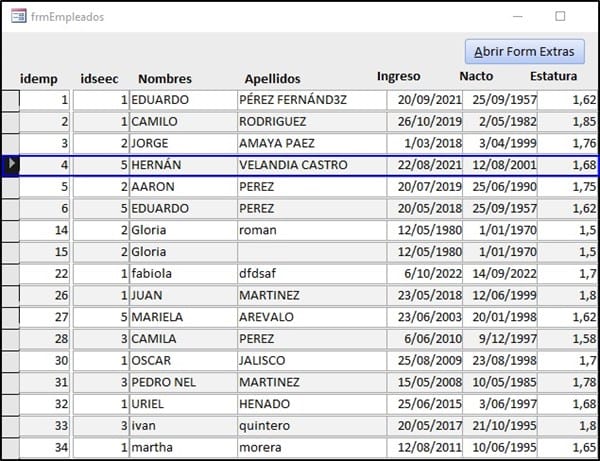Click the idemp field showing 34

44,445
